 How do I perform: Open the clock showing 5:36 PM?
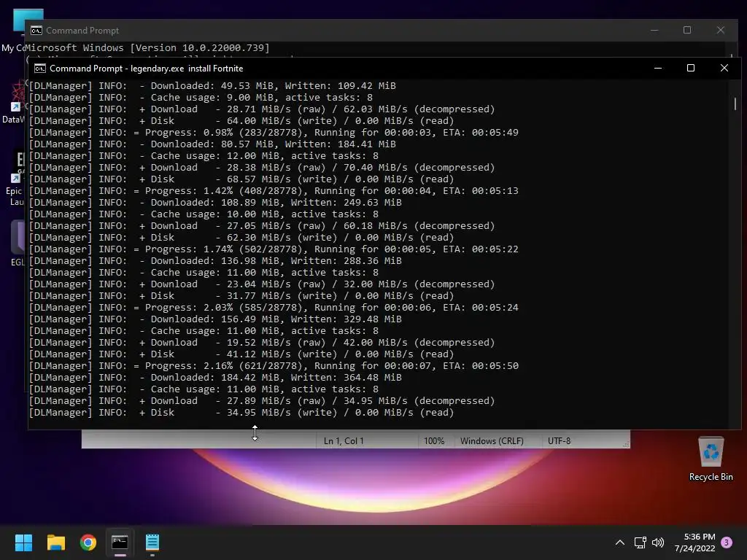tap(700, 537)
